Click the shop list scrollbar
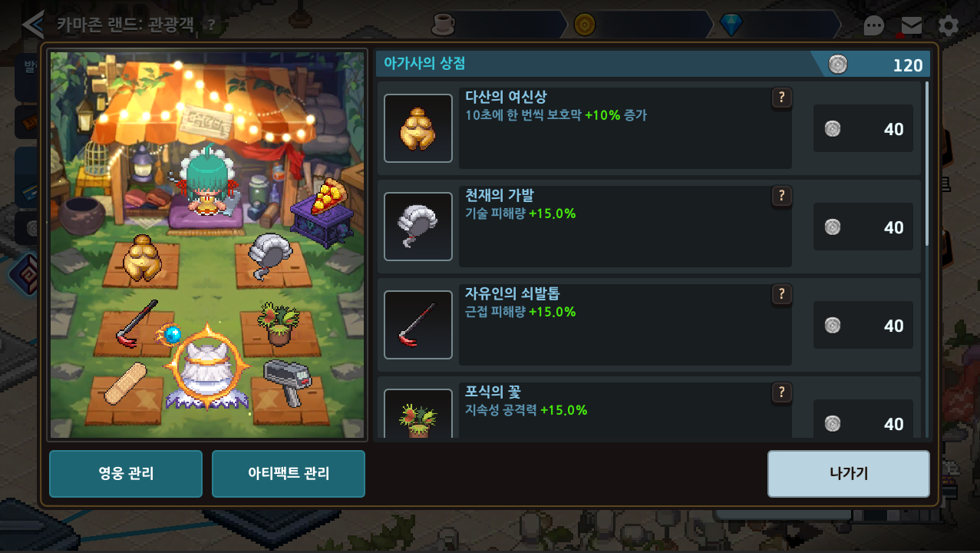 coord(927,164)
